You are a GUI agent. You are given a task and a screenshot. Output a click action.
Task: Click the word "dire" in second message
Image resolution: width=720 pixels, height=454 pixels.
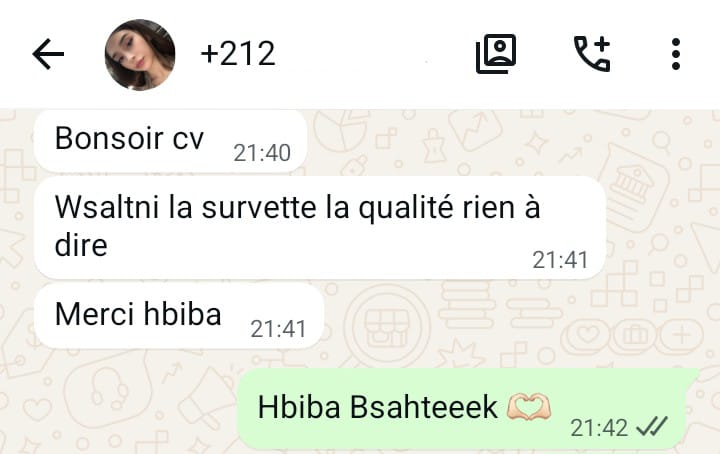coord(81,245)
